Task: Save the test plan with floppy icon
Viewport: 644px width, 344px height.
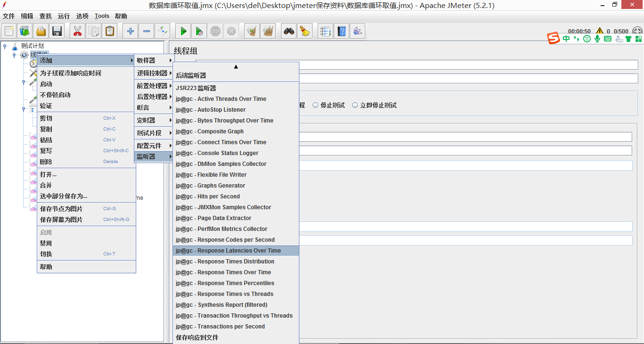Action: pos(57,32)
